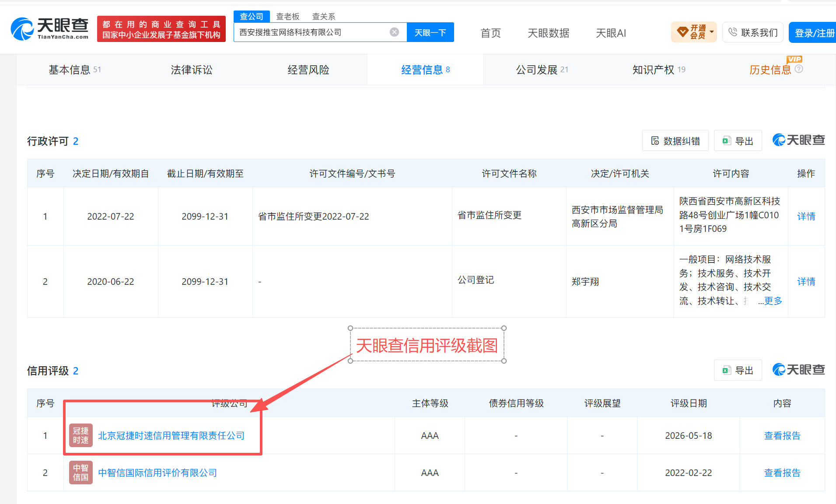The width and height of the screenshot is (836, 504).
Task: Go to 首页 in the top navigation
Action: pyautogui.click(x=491, y=33)
